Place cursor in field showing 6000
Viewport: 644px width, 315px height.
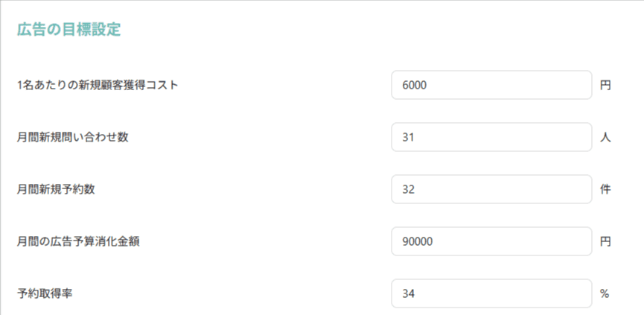(491, 85)
